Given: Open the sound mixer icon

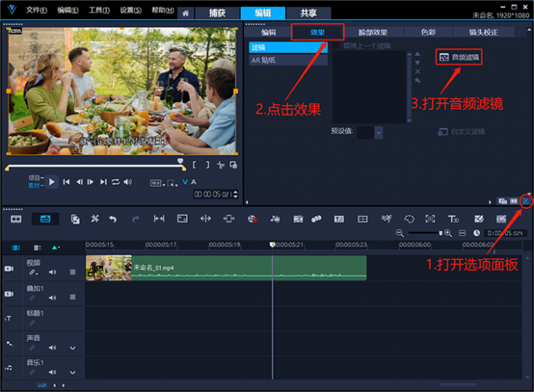Looking at the screenshot, I should pos(275,219).
